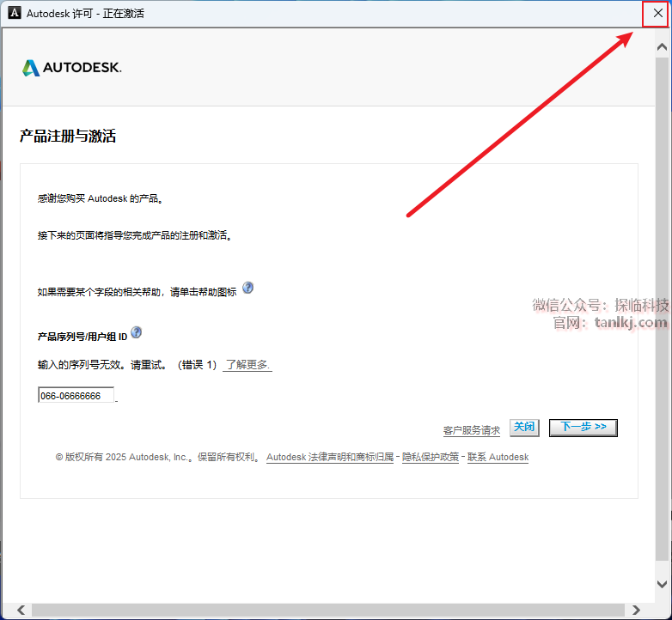Click the 下一步 >> button
This screenshot has width=672, height=620.
pos(583,428)
